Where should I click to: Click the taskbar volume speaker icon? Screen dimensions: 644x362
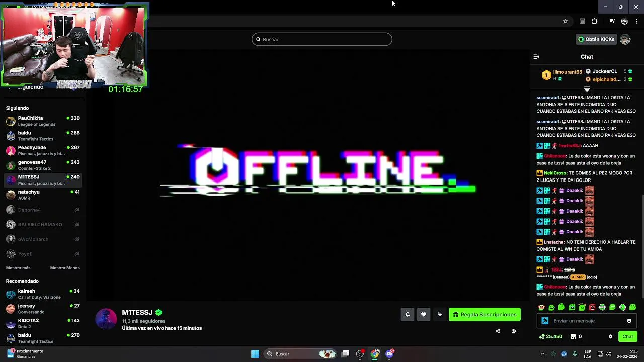coord(608,354)
